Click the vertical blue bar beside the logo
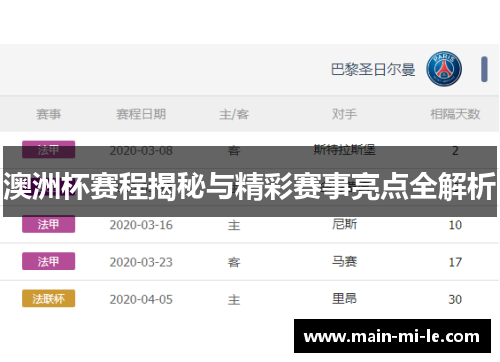Viewport: 500px width, 362px height. tap(484, 69)
